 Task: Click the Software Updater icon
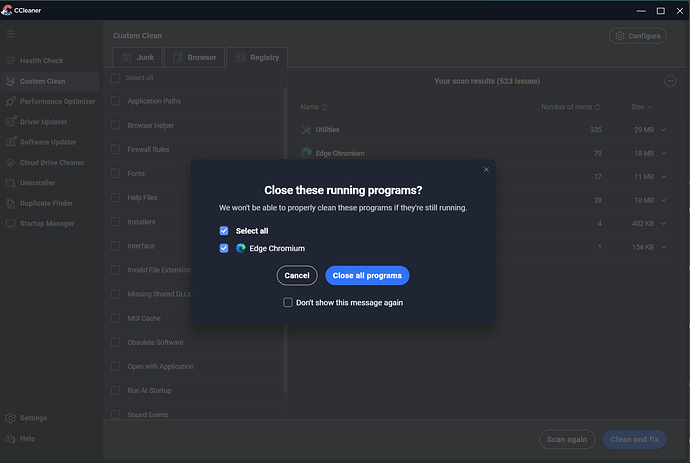point(11,142)
